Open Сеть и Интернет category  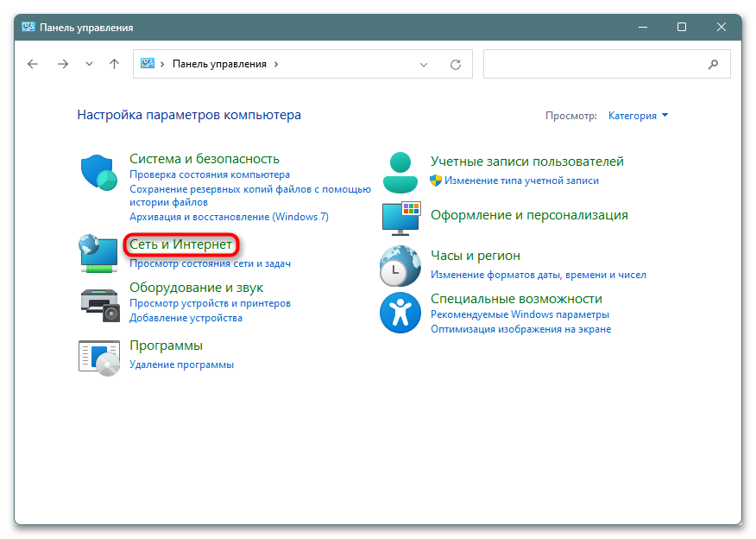[181, 244]
